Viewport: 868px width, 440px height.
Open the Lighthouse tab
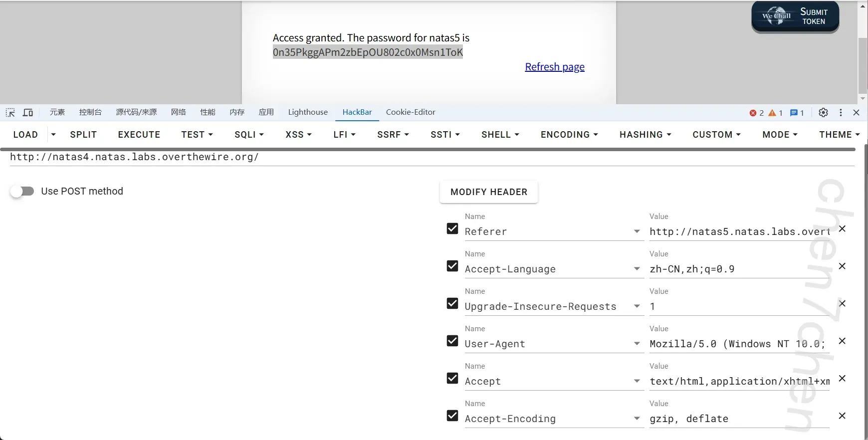(308, 112)
